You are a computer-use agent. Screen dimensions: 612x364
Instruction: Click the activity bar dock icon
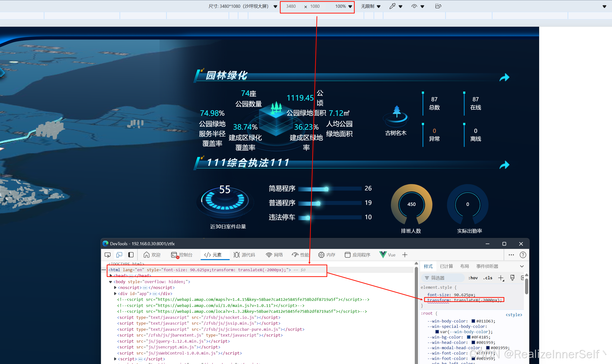[x=131, y=255]
